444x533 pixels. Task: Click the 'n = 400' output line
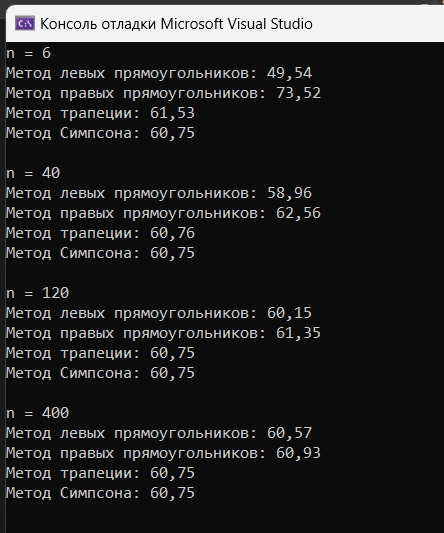click(37, 413)
